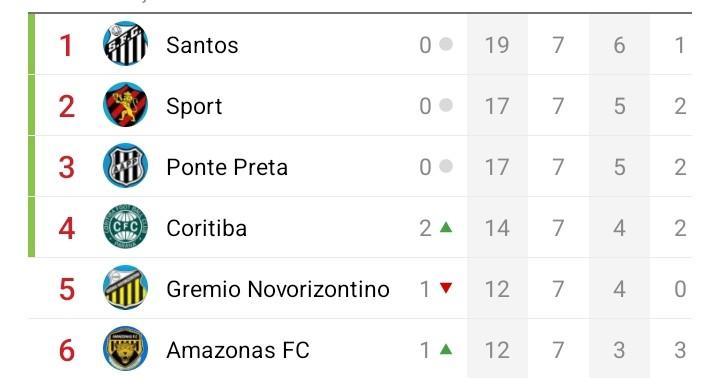
Task: Click Santos's 19 points value
Action: 497,45
